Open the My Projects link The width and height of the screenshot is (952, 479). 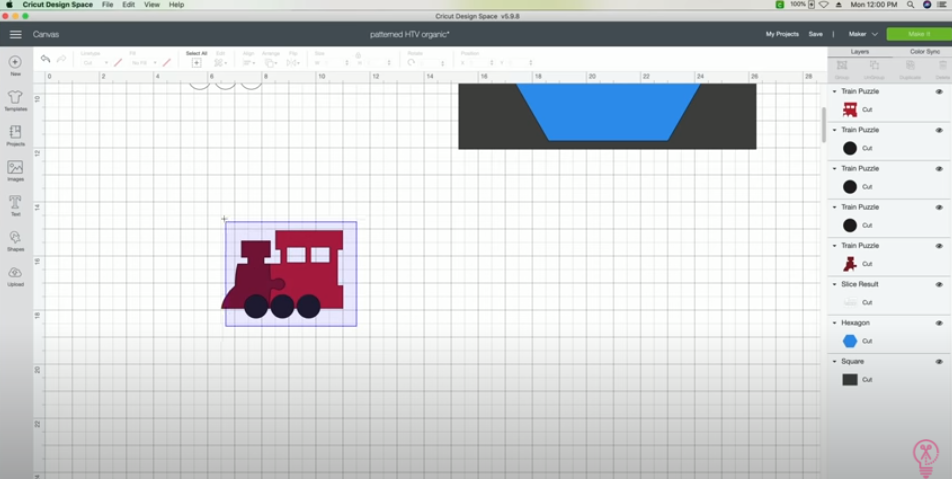pyautogui.click(x=782, y=34)
